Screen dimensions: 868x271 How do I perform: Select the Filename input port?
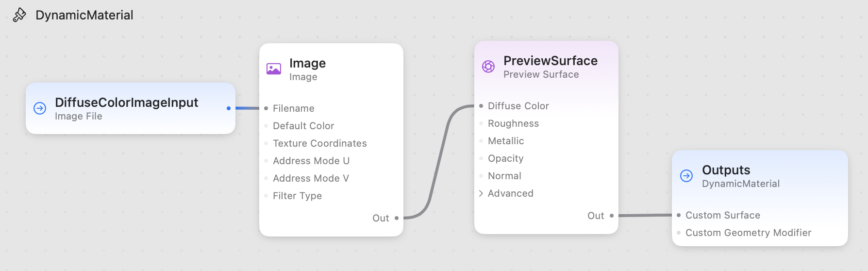266,108
